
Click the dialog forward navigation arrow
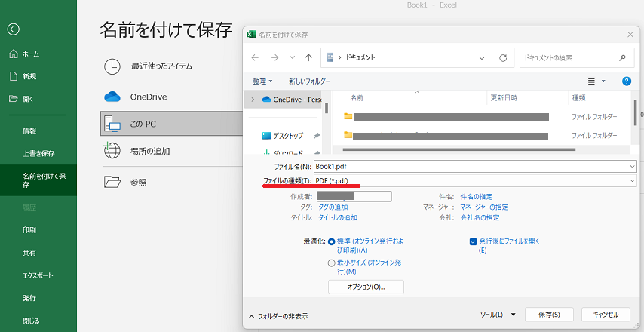[274, 58]
